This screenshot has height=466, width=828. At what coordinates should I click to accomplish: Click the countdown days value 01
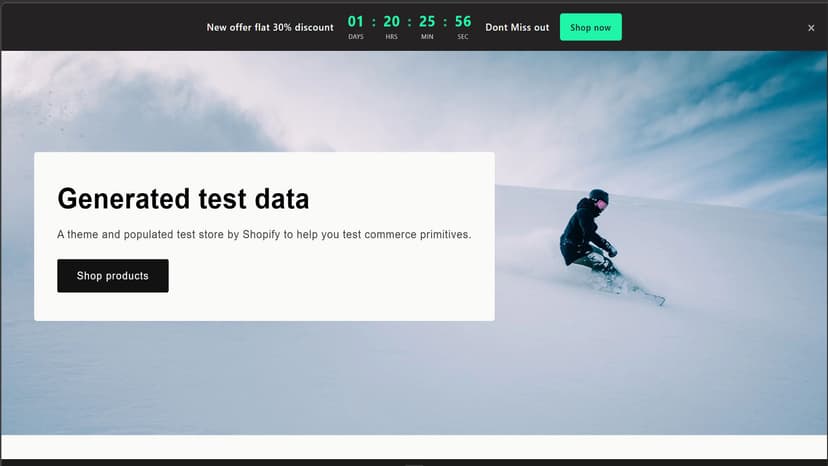pos(356,22)
